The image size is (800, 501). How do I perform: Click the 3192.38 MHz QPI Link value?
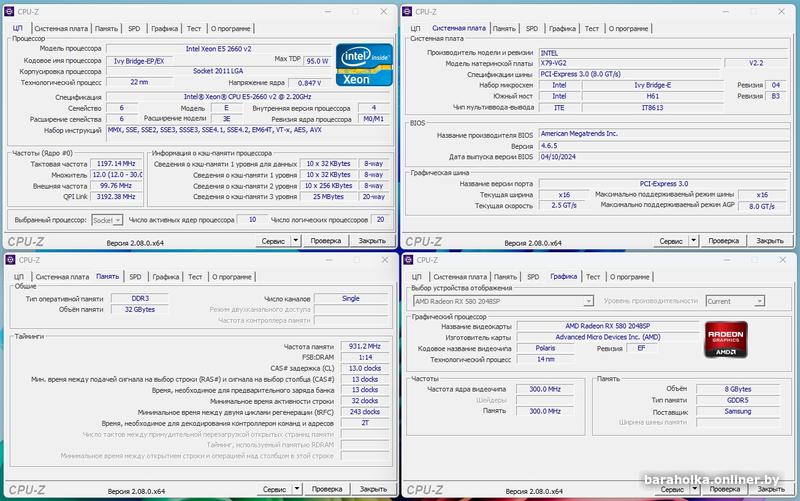pyautogui.click(x=116, y=196)
